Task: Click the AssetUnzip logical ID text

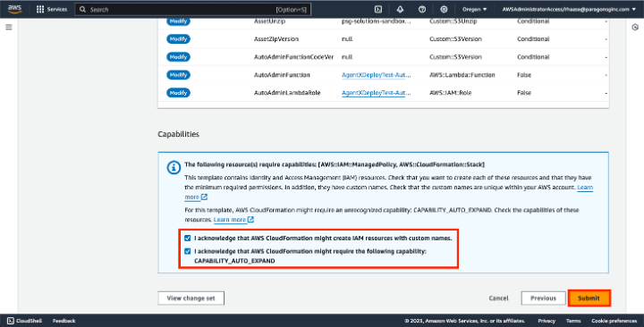Action: click(x=269, y=21)
